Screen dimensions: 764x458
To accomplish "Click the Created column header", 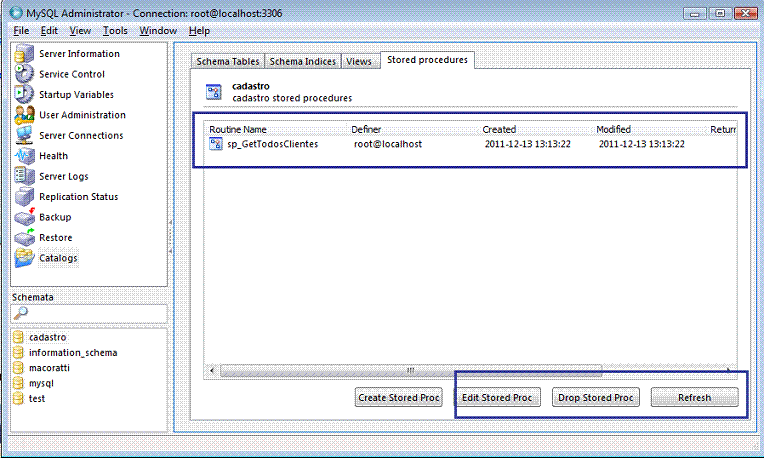I will pos(537,129).
